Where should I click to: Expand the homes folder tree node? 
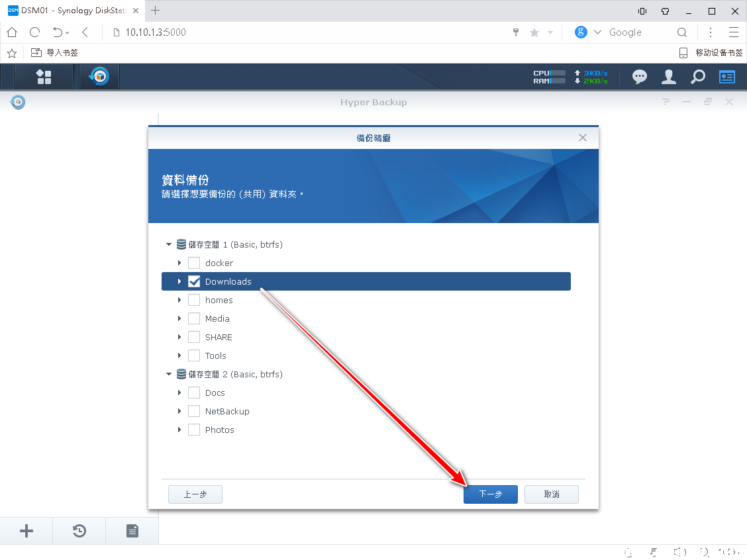(x=179, y=300)
